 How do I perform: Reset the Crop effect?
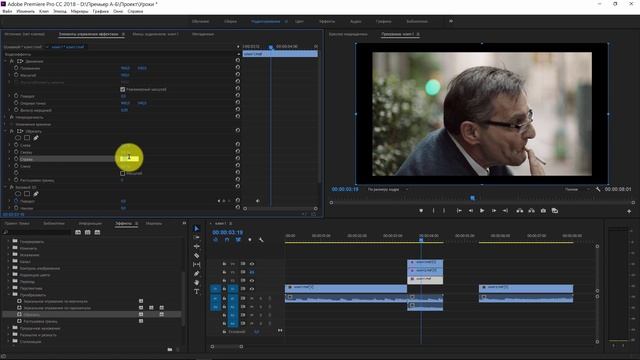point(238,131)
